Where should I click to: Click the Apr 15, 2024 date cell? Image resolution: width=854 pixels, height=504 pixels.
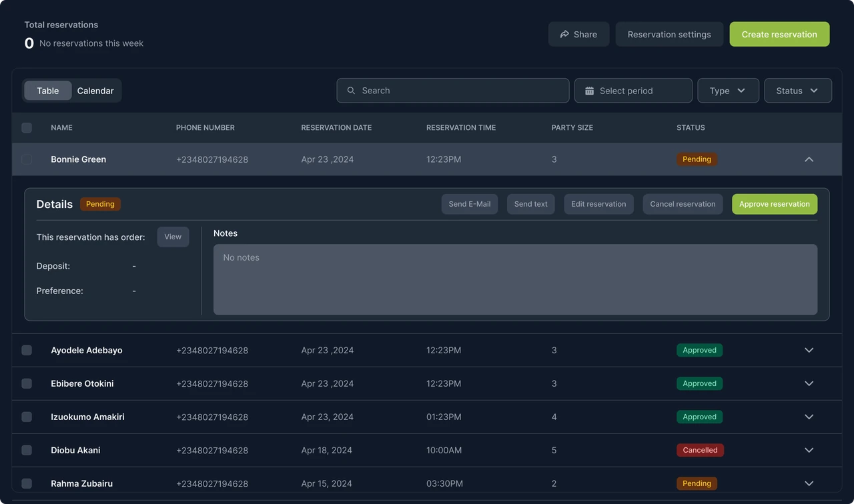326,483
